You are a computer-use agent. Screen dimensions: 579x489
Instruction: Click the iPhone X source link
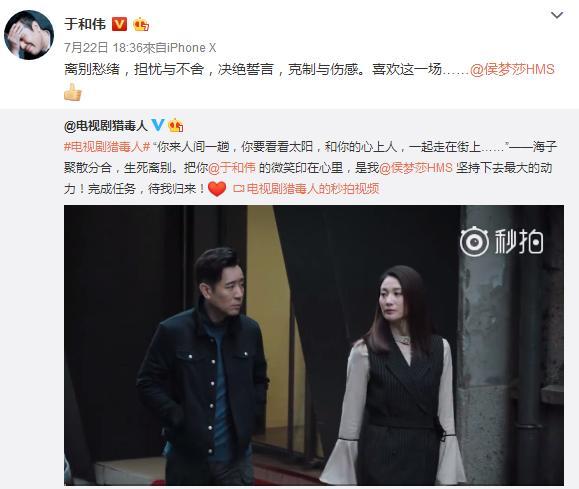click(x=191, y=48)
